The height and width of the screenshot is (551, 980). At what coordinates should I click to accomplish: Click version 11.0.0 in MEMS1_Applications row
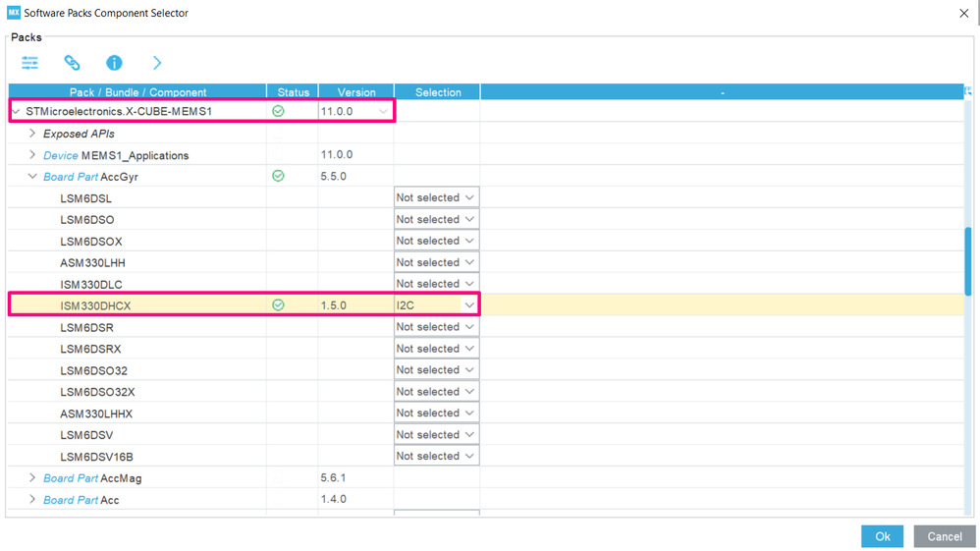(336, 154)
